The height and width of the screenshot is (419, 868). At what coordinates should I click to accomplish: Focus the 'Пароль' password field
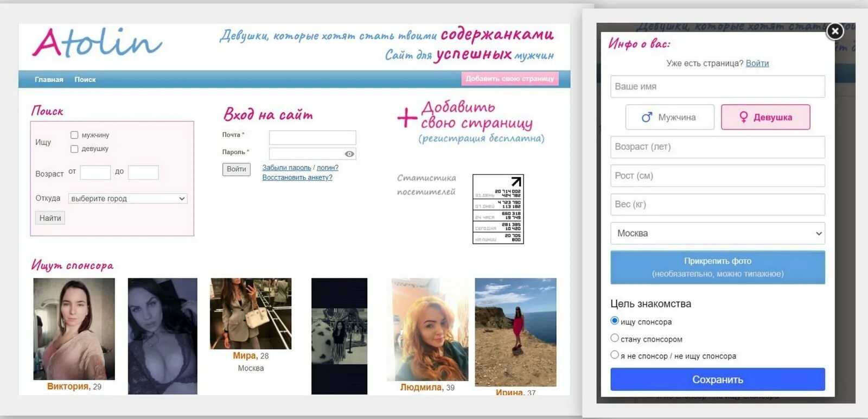312,154
